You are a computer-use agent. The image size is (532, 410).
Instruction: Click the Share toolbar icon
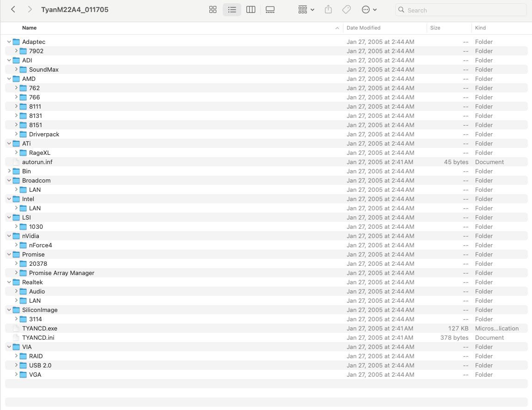tap(328, 10)
